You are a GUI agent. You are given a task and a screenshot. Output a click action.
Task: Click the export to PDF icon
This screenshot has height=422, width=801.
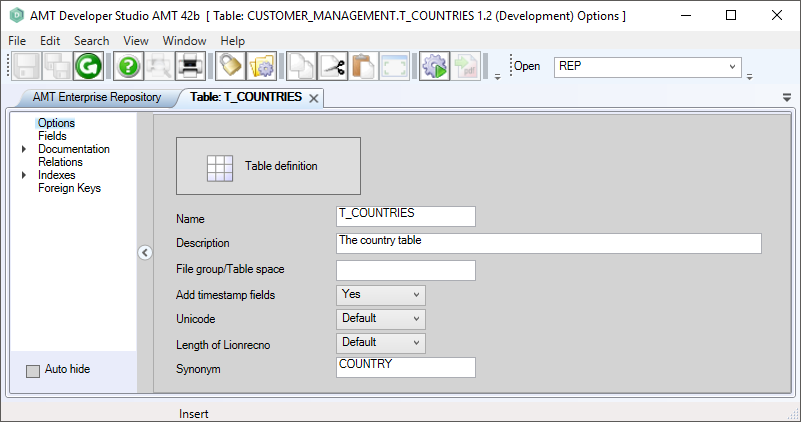(465, 66)
